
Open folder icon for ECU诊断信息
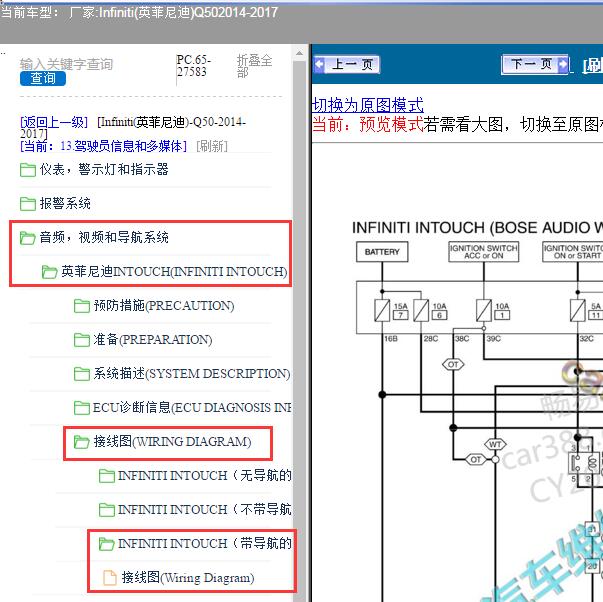click(82, 408)
